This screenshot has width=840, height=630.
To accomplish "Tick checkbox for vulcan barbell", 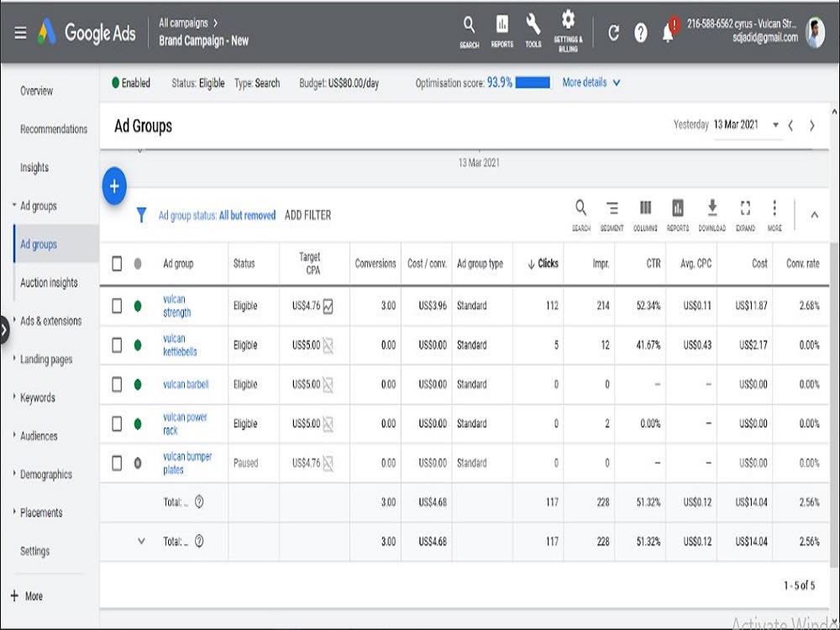I will [117, 384].
